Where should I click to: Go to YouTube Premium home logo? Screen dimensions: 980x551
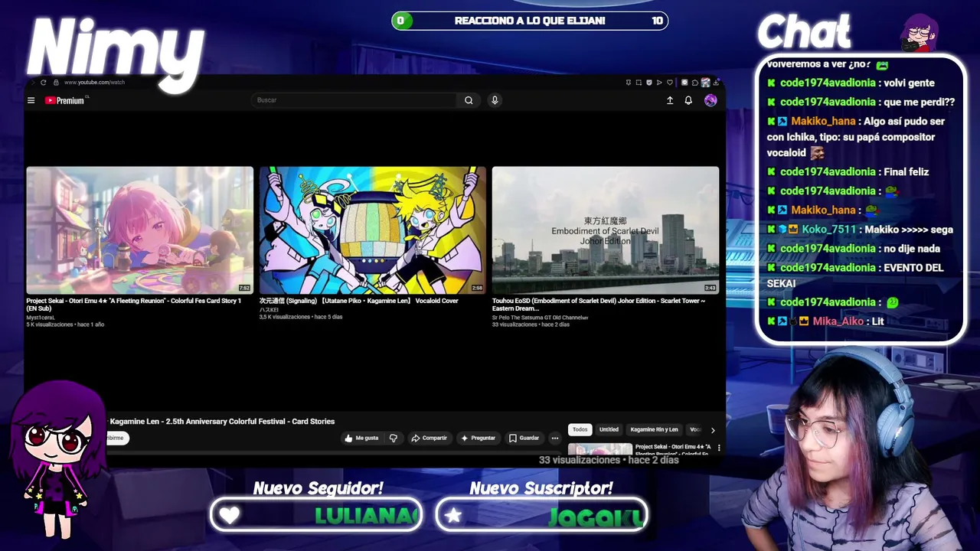tap(65, 100)
